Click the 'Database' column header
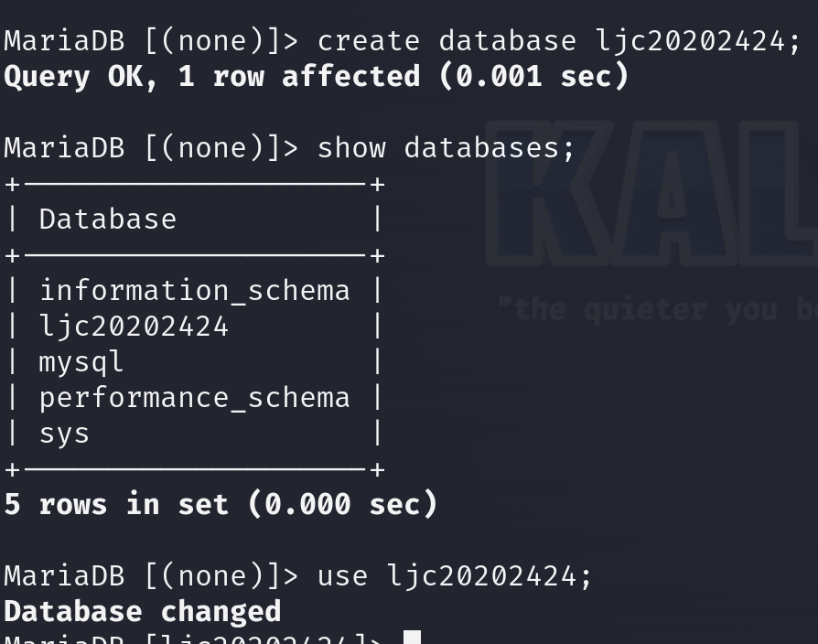 (107, 220)
